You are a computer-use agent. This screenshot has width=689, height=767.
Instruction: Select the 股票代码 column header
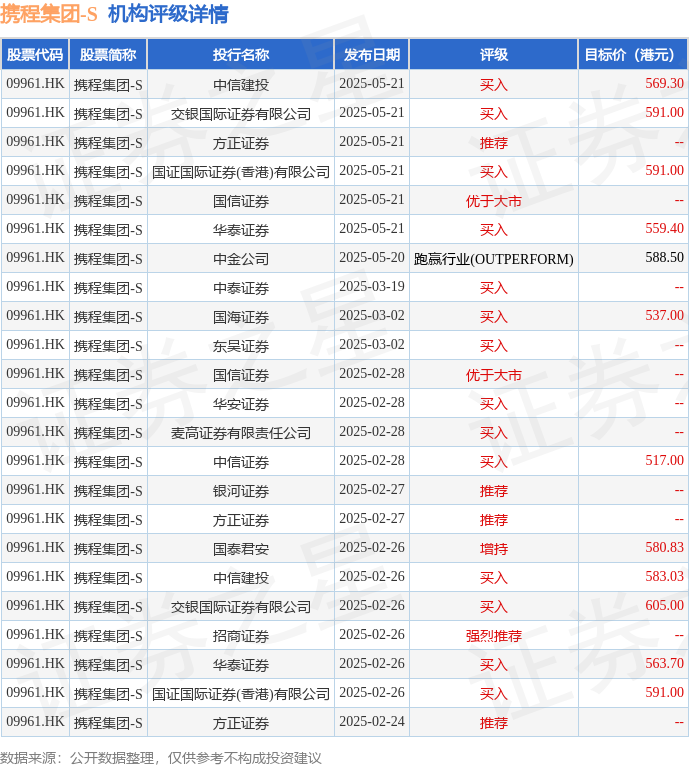pos(35,55)
